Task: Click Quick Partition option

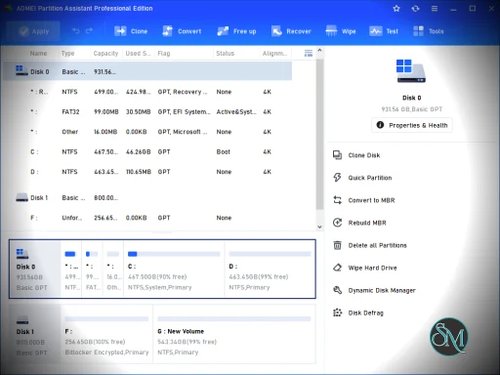Action: tap(370, 178)
